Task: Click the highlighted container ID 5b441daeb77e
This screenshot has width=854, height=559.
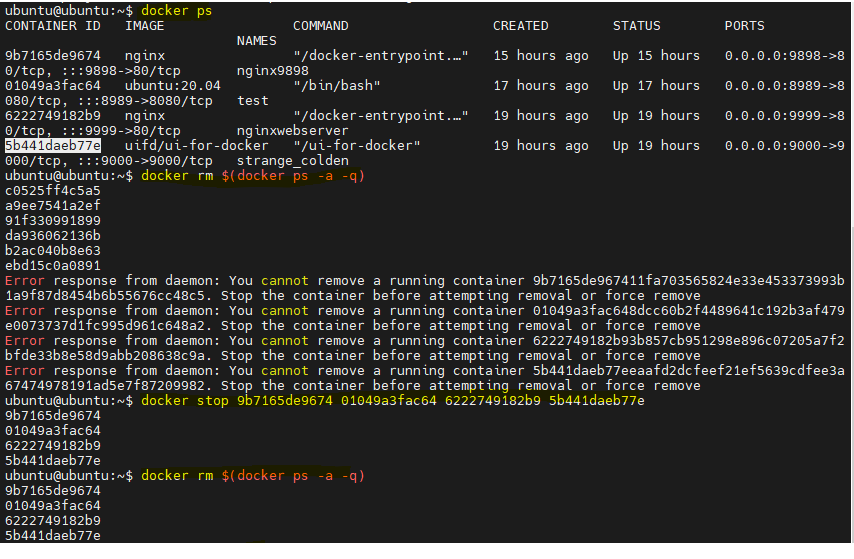Action: (53, 145)
